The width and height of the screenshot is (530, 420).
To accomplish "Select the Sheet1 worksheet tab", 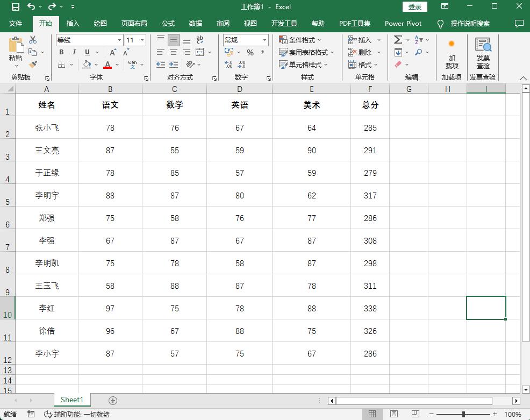I will tap(72, 400).
